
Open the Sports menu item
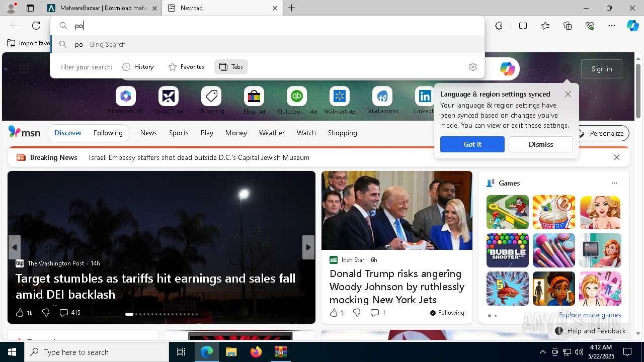[179, 133]
